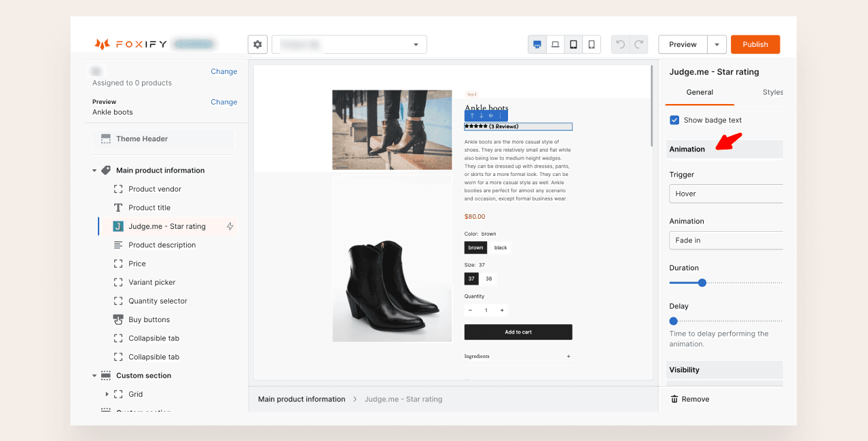Screen dimensions: 868x441
Task: Click the redo arrow icon
Action: click(638, 45)
